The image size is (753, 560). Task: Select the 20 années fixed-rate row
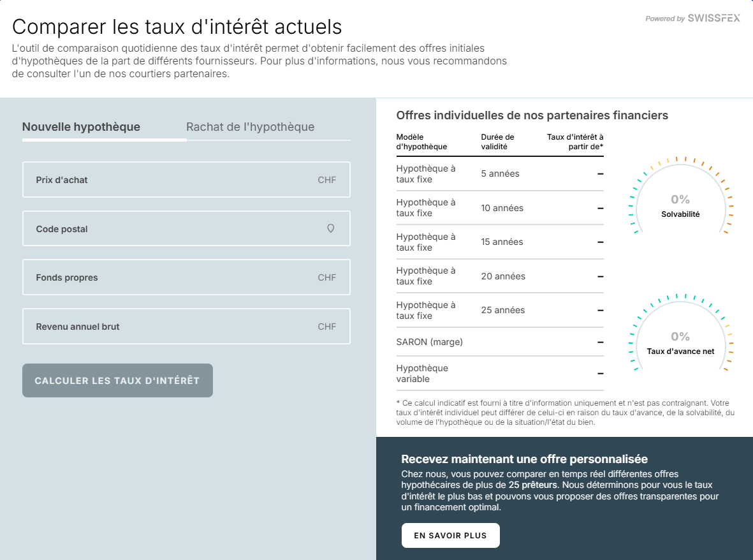point(500,276)
